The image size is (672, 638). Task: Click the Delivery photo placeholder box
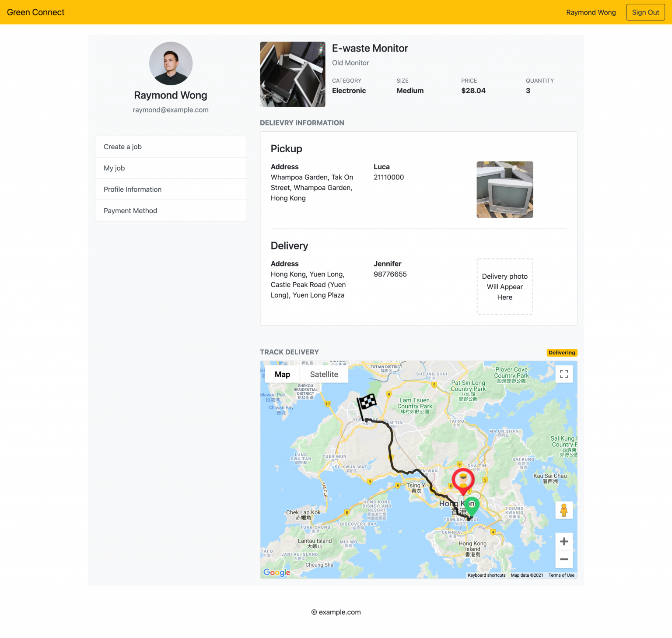504,287
